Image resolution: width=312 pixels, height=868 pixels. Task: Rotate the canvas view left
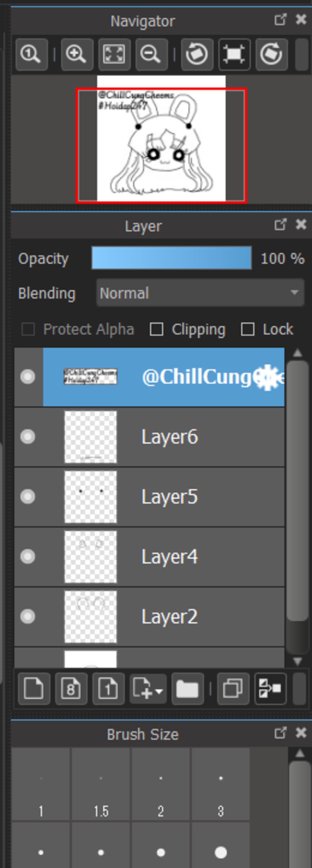tap(197, 54)
